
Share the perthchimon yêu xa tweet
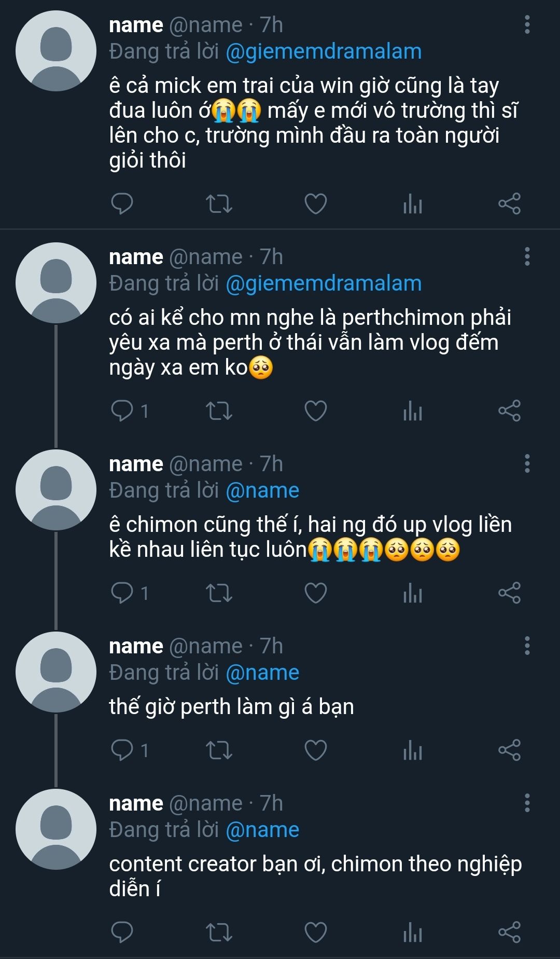(509, 411)
